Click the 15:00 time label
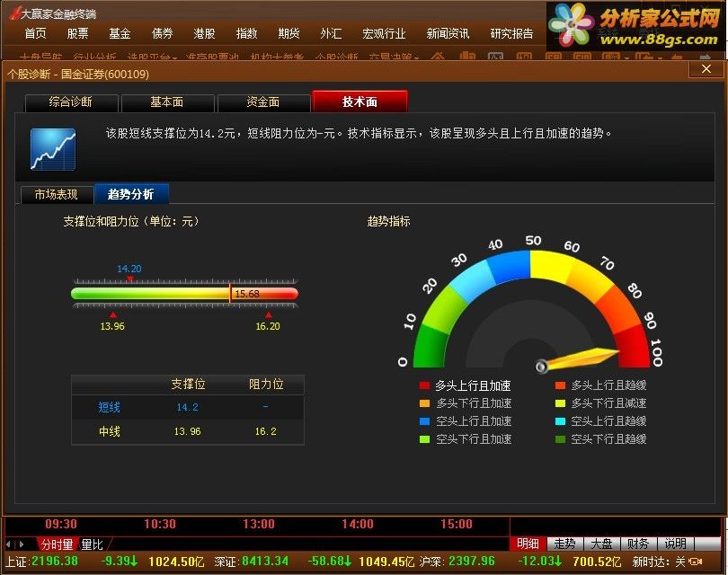This screenshot has width=728, height=575. pos(457,524)
